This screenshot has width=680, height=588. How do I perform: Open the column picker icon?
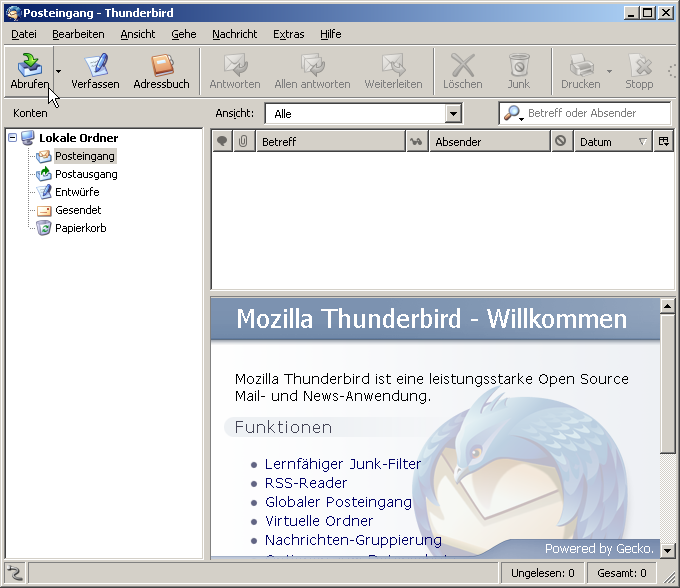click(664, 141)
